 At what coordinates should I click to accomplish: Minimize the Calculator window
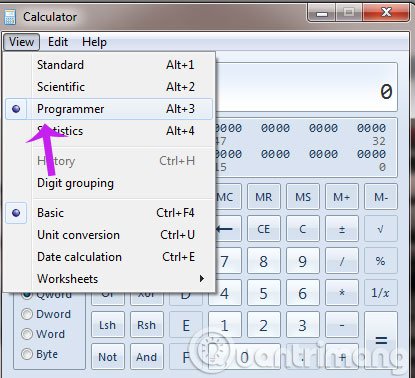click(322, 13)
